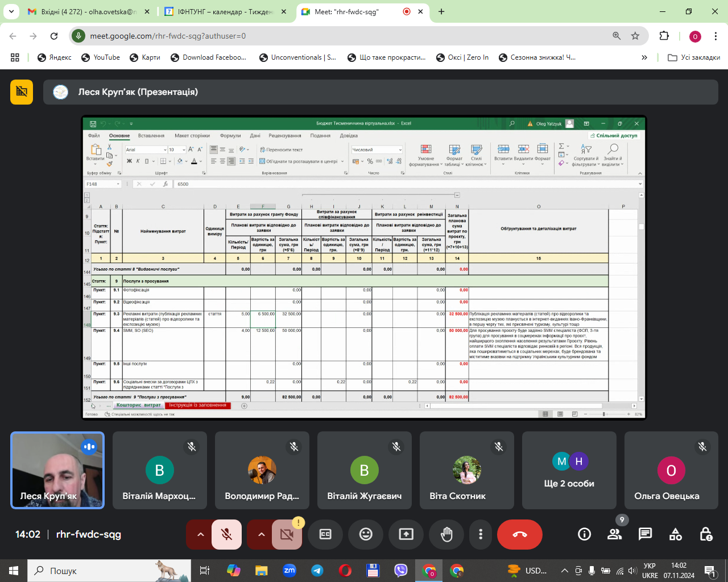The image size is (728, 582).
Task: Click 'Ще 2 особи' participants tile
Action: click(569, 470)
